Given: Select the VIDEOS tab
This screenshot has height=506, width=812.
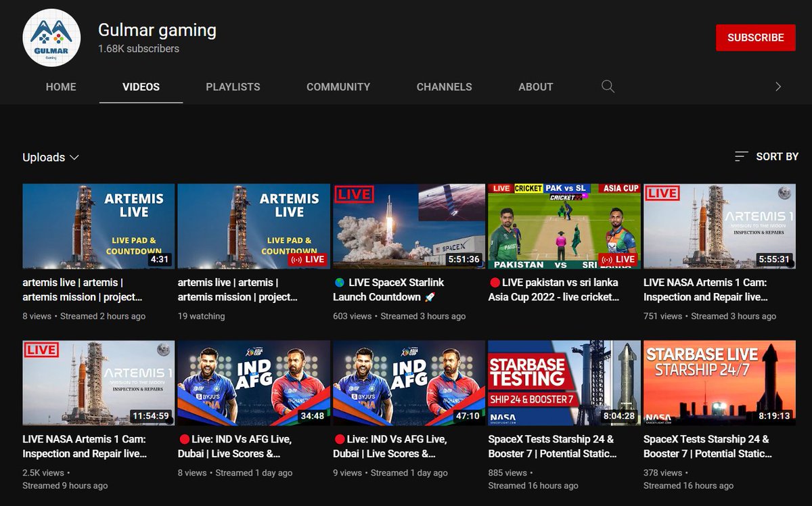Looking at the screenshot, I should tap(141, 87).
